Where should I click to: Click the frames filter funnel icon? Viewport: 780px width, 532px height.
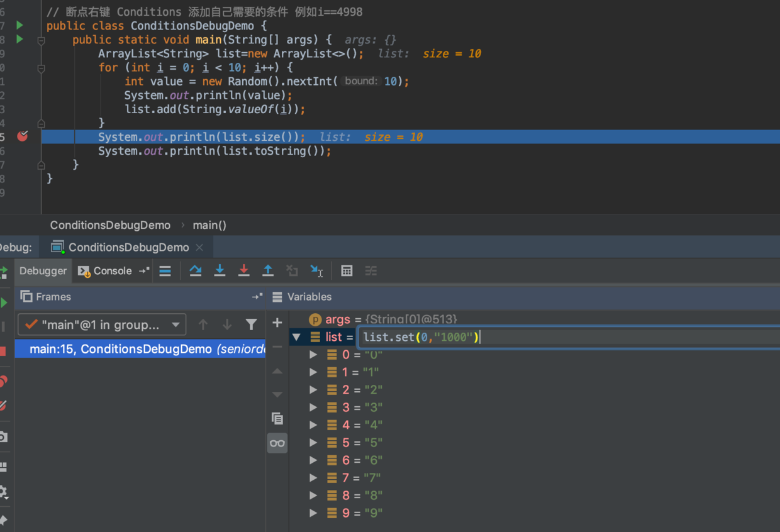tap(252, 324)
